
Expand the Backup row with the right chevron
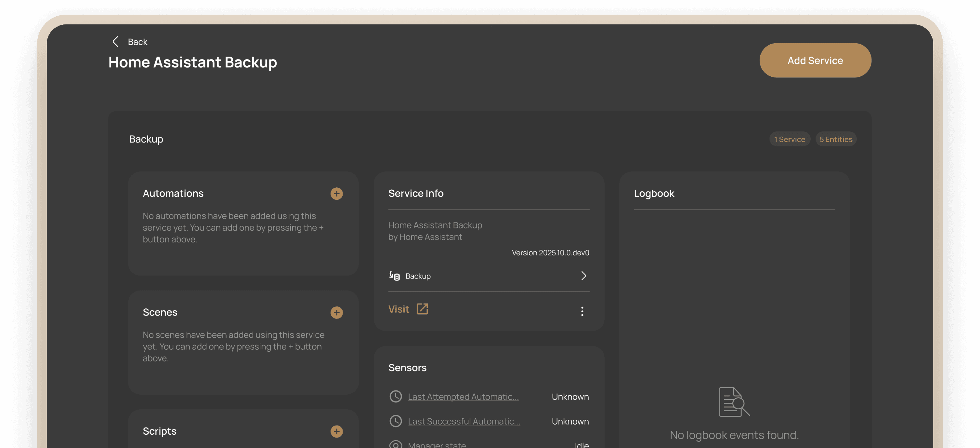583,276
